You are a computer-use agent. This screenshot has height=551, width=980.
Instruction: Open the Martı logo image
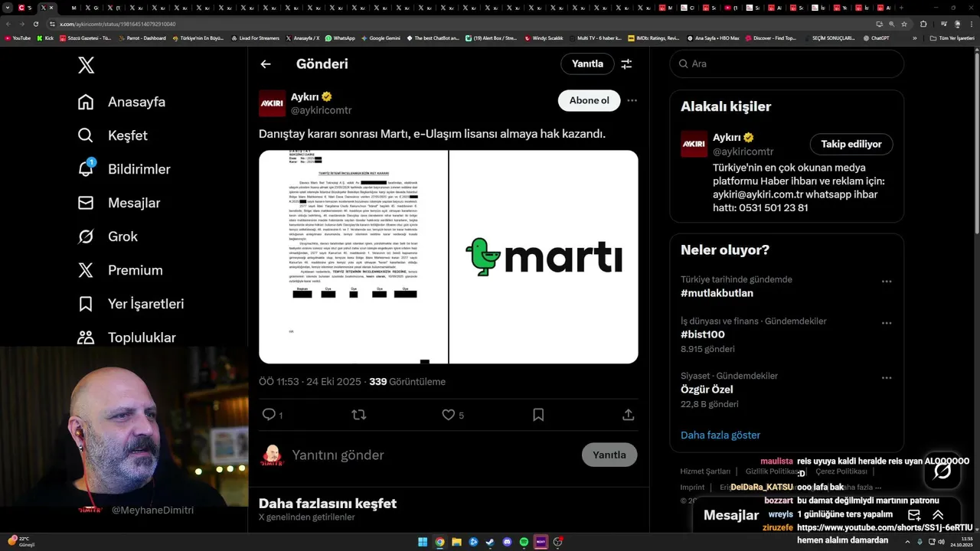[x=544, y=257]
